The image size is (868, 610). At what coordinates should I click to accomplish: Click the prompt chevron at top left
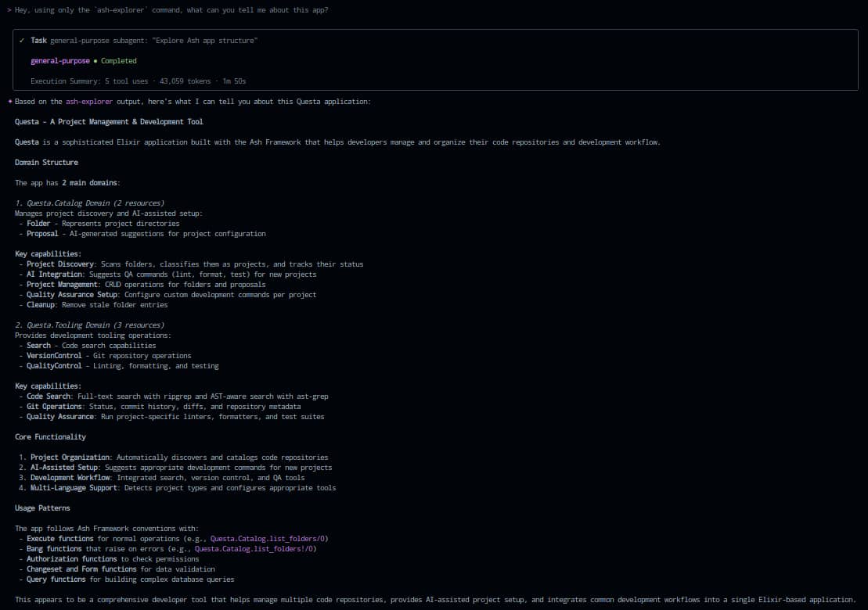click(9, 10)
